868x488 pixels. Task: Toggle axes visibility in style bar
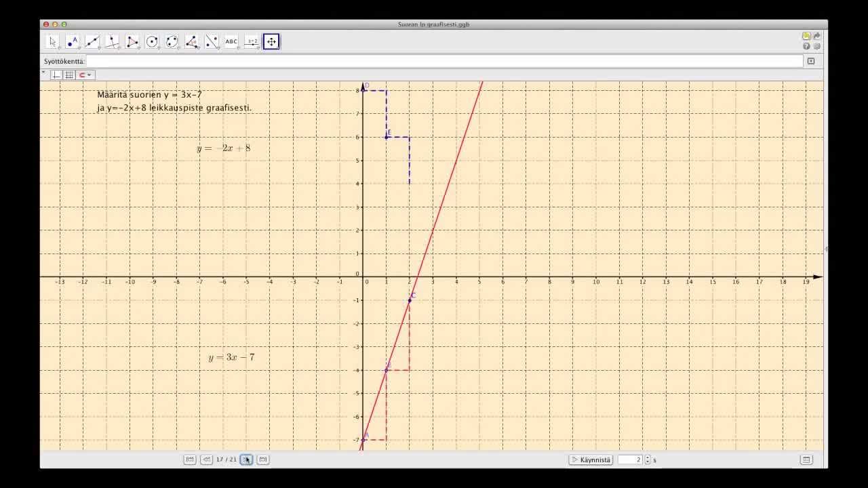click(57, 75)
